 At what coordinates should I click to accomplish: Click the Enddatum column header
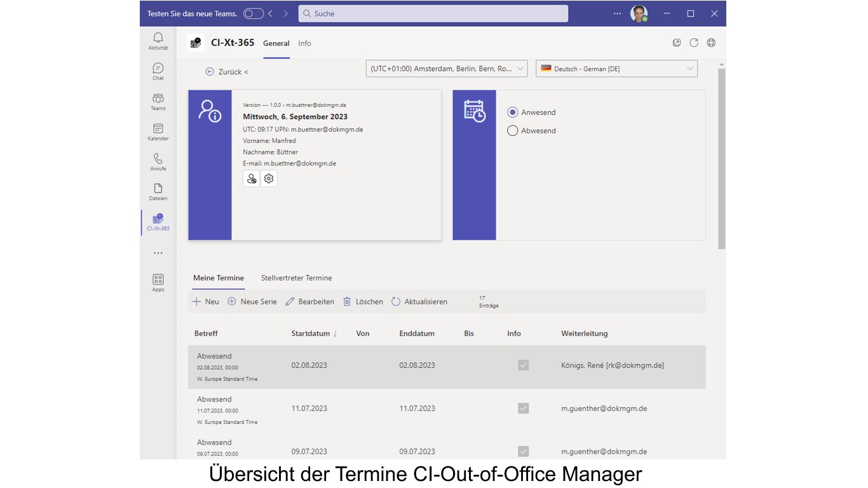(417, 334)
